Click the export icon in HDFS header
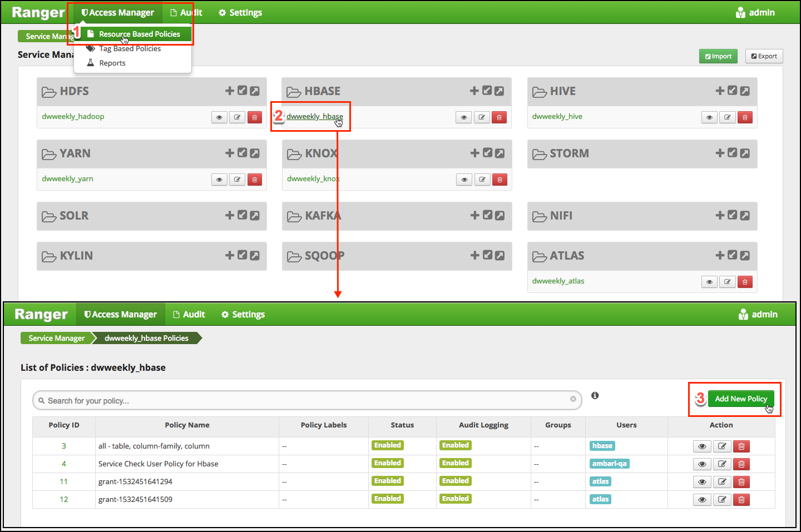801x532 pixels. tap(255, 91)
